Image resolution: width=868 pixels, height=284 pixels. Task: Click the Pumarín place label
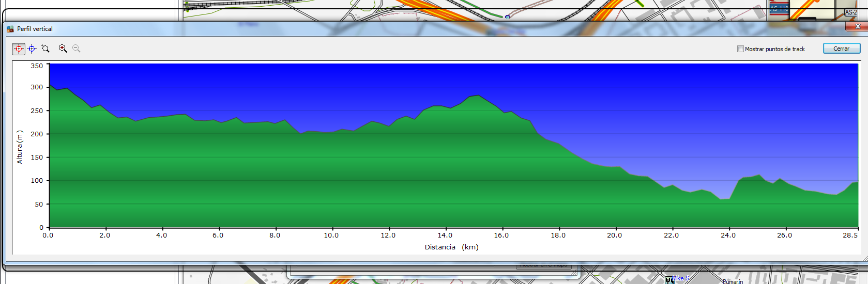733,281
